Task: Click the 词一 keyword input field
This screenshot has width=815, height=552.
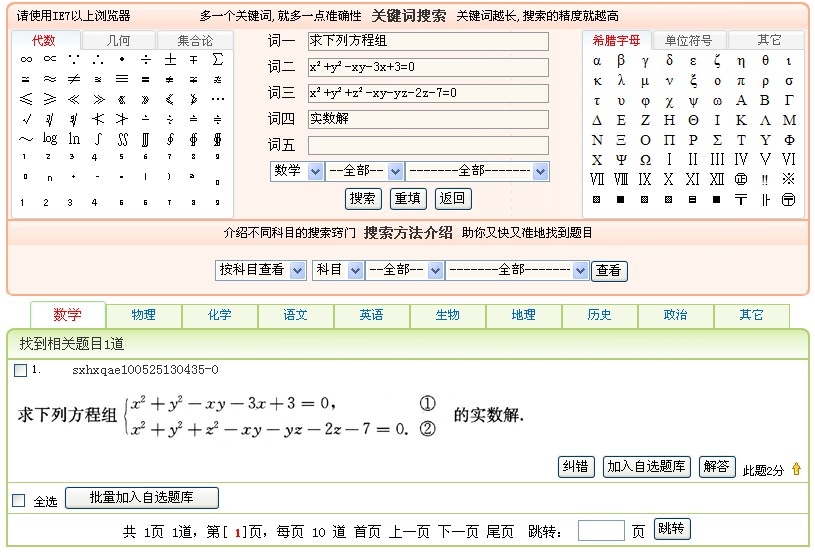Action: [428, 41]
